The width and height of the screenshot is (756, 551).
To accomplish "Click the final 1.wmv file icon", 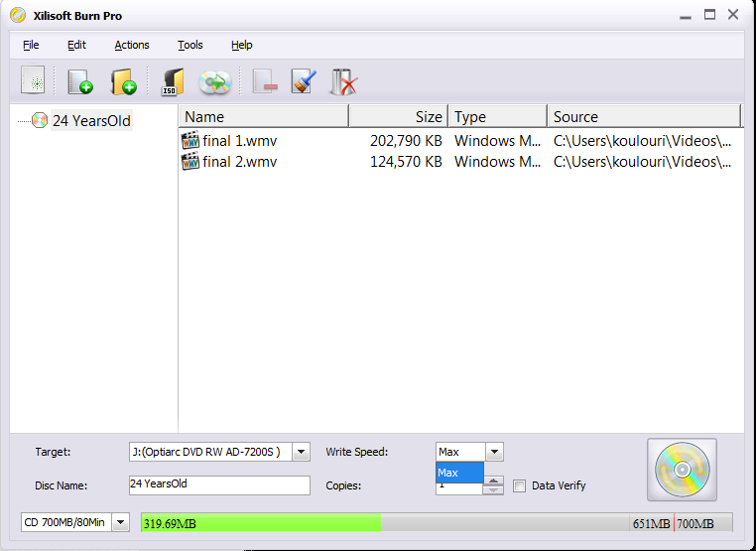I will click(x=189, y=140).
